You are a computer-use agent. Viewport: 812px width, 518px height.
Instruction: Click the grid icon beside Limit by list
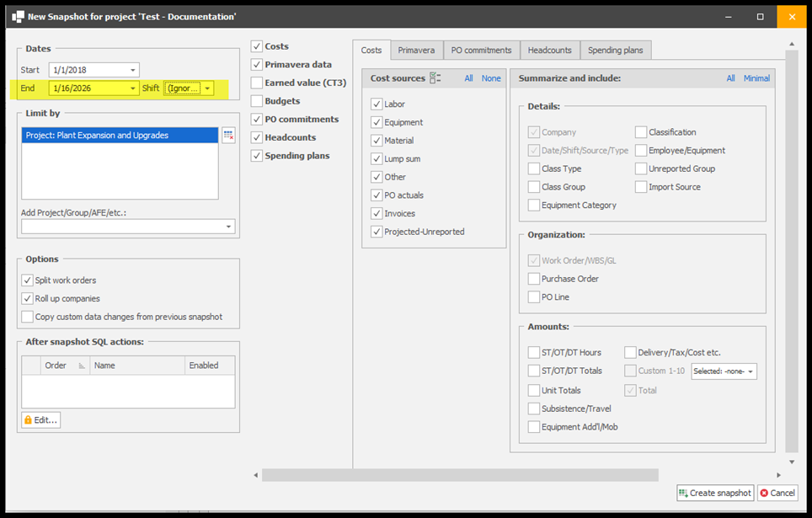click(228, 136)
